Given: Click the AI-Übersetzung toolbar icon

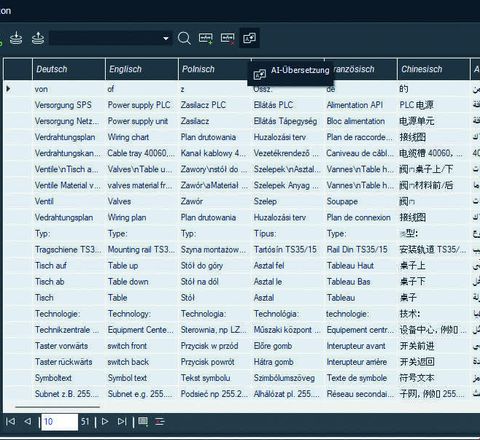Looking at the screenshot, I should click(250, 38).
